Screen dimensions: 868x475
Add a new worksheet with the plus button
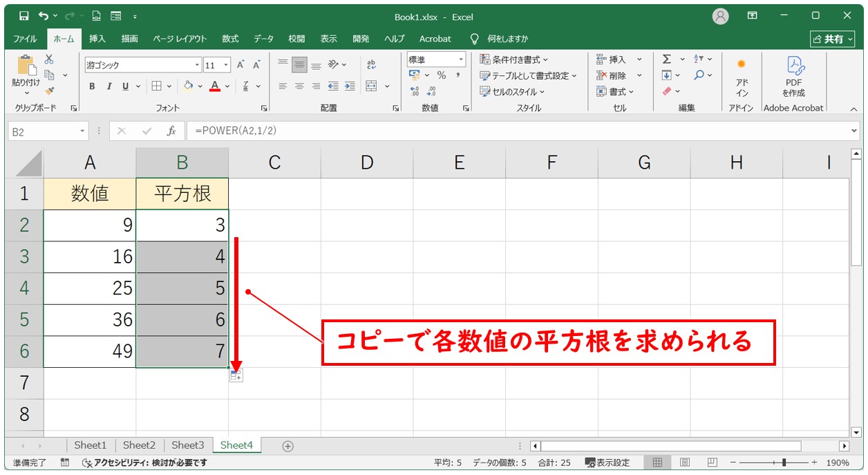pos(286,445)
